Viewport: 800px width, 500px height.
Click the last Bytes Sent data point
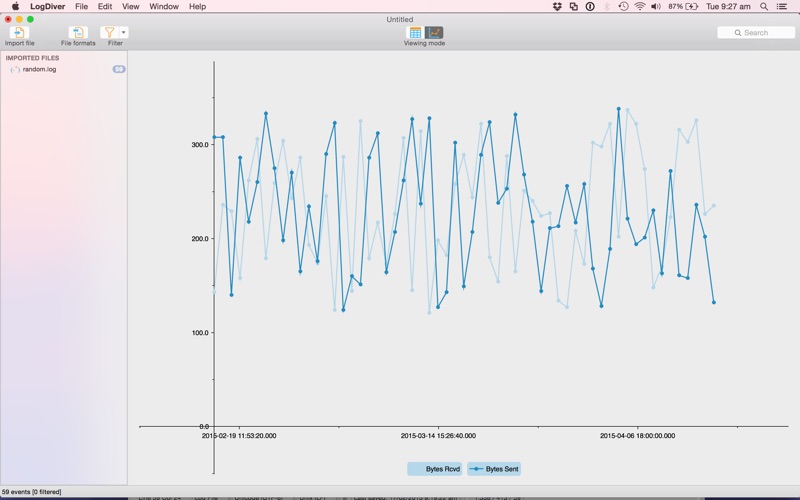coord(714,303)
